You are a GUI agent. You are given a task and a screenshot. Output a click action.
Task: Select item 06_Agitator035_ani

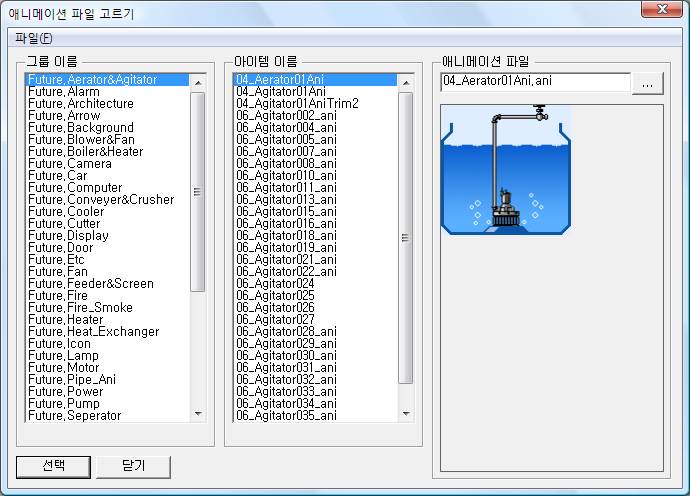pyautogui.click(x=316, y=416)
